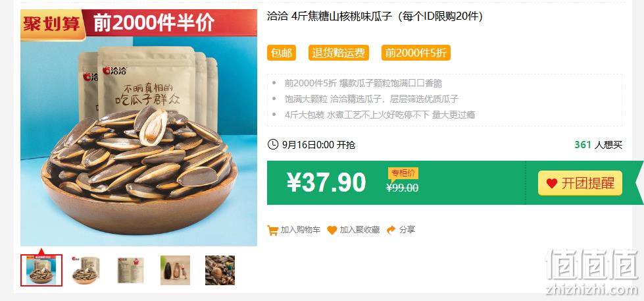This screenshot has height=301, width=644.
Task: Select the first product thumbnail
Action: (41, 270)
